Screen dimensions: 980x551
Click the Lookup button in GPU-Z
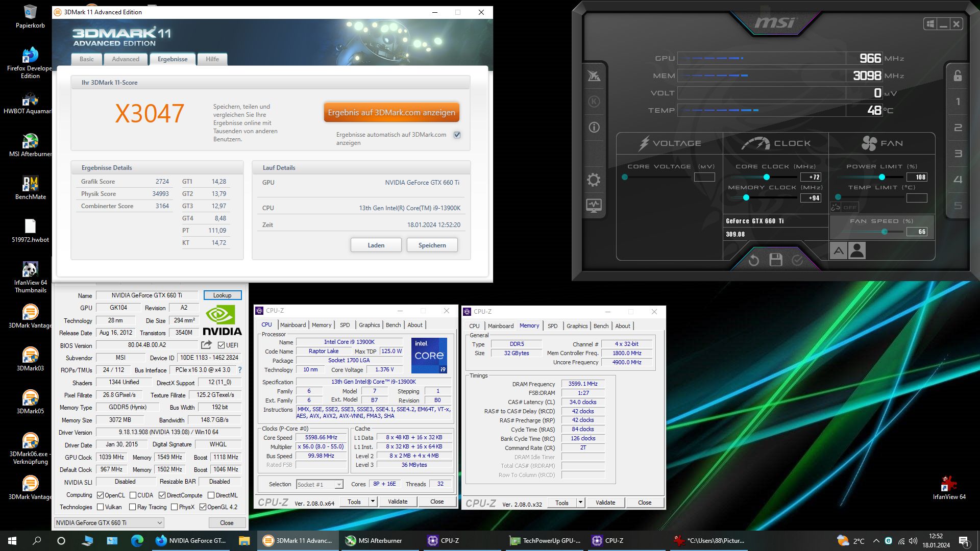tap(222, 295)
